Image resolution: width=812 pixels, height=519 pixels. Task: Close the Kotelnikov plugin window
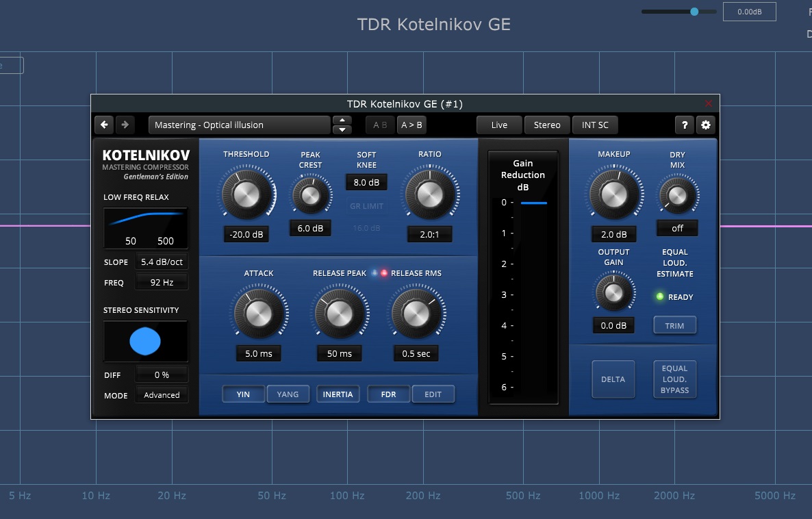click(x=708, y=103)
